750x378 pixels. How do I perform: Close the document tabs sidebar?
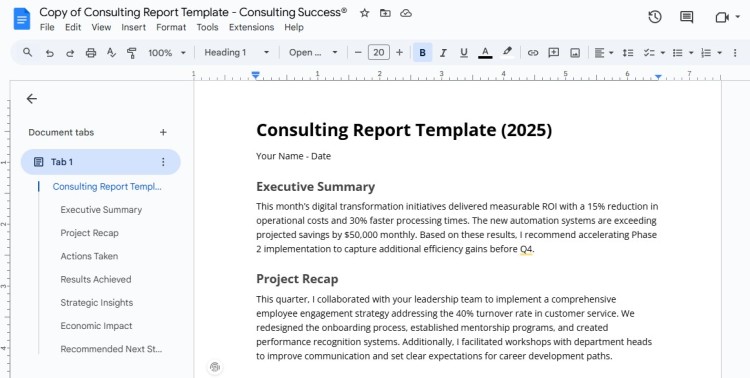pos(32,99)
